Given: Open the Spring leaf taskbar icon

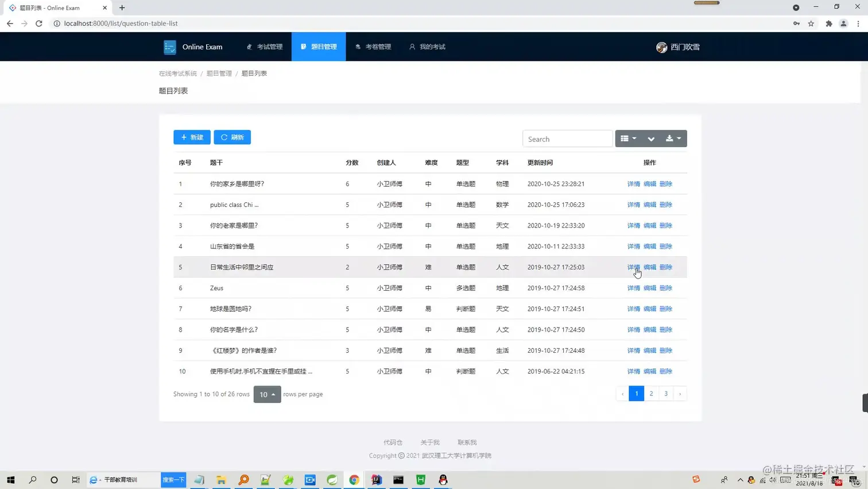Looking at the screenshot, I should pyautogui.click(x=332, y=480).
